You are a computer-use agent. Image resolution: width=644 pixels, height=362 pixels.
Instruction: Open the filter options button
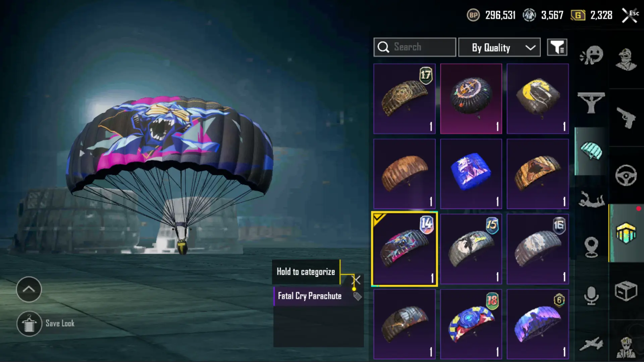pyautogui.click(x=557, y=47)
